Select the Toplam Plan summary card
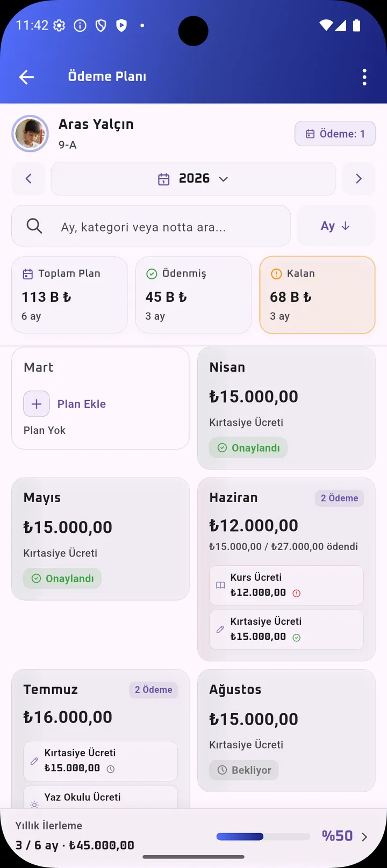Viewport: 387px width, 868px height. 69,295
